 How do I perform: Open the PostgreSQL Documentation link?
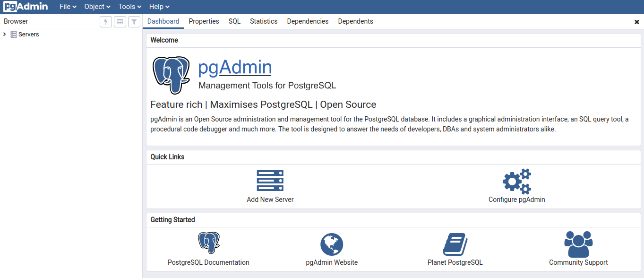pyautogui.click(x=208, y=243)
